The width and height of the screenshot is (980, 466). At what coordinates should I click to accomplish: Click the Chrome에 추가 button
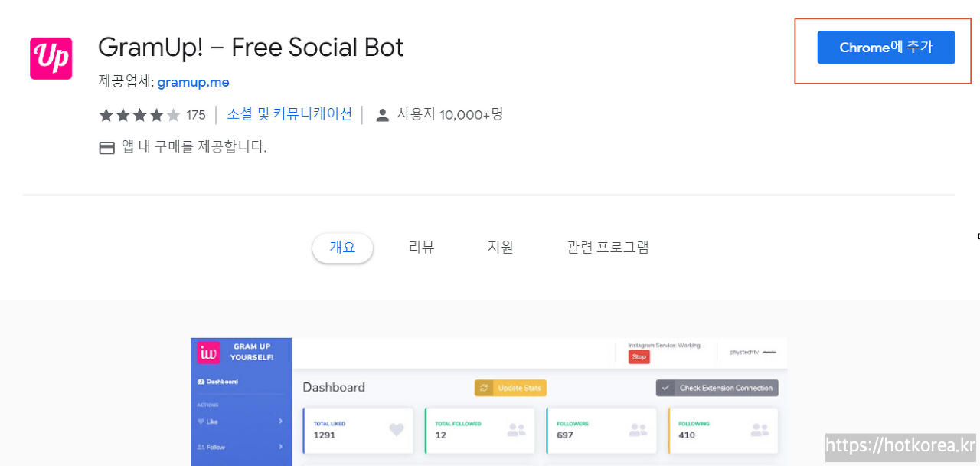(886, 48)
